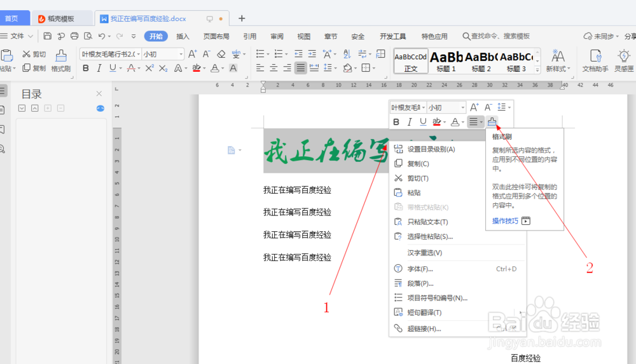Open ribbon font size 小初 dropdown
The height and width of the screenshot is (364, 636).
click(181, 54)
